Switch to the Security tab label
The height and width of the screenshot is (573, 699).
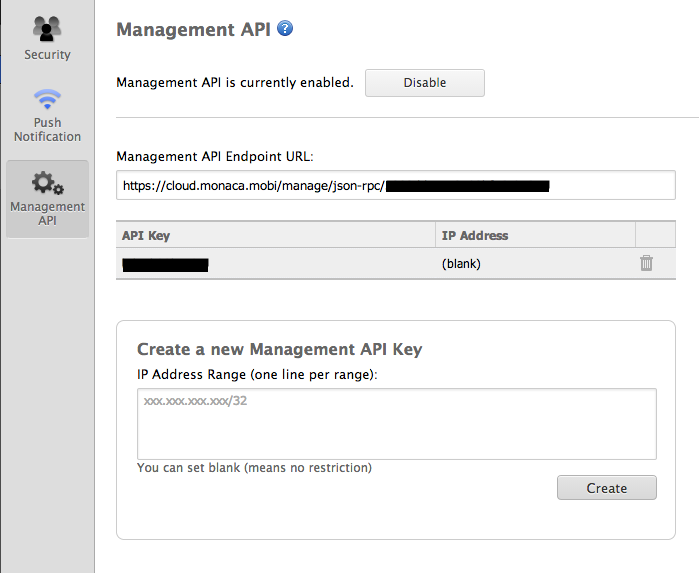(x=47, y=55)
